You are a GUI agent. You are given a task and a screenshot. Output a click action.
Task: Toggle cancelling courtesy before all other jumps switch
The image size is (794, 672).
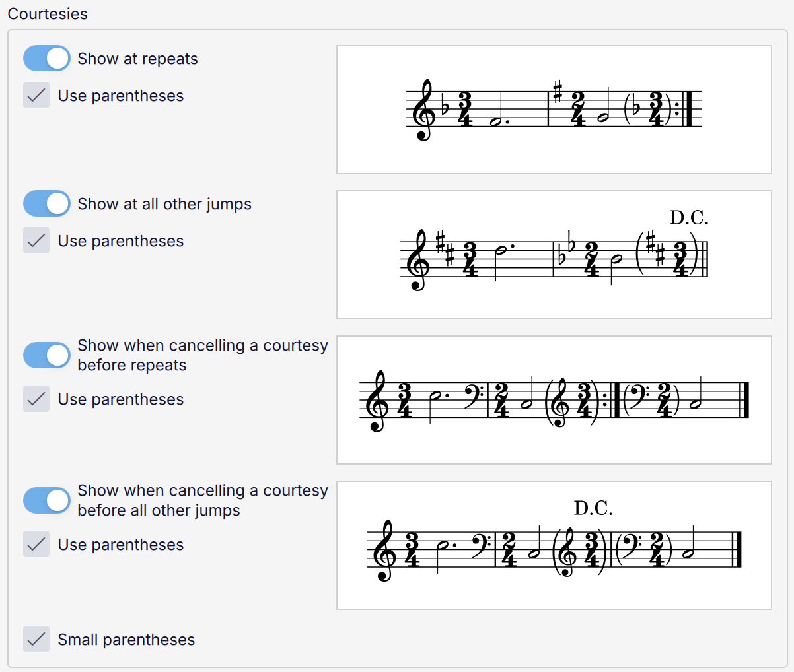click(x=46, y=500)
